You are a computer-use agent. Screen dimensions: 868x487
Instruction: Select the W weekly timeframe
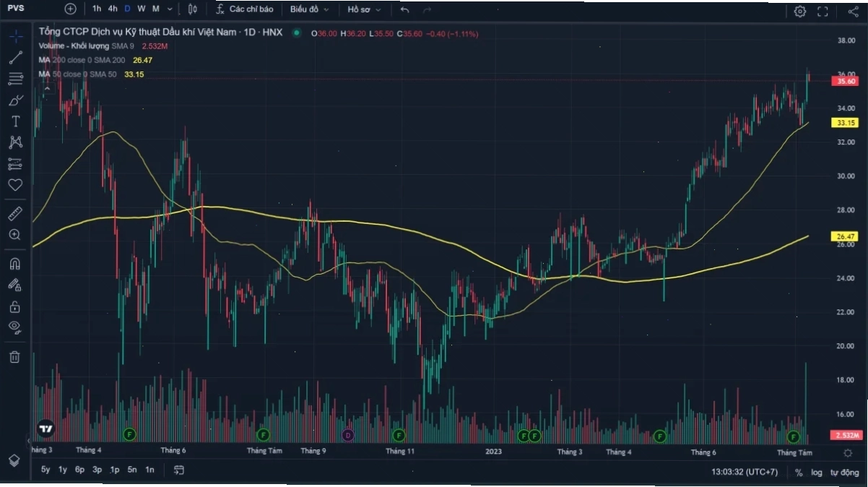[x=142, y=9]
